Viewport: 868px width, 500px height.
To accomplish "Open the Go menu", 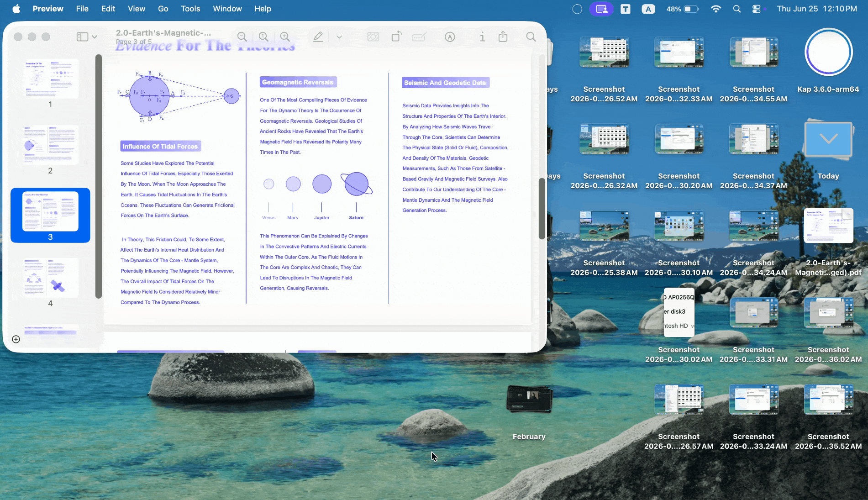I will click(163, 9).
